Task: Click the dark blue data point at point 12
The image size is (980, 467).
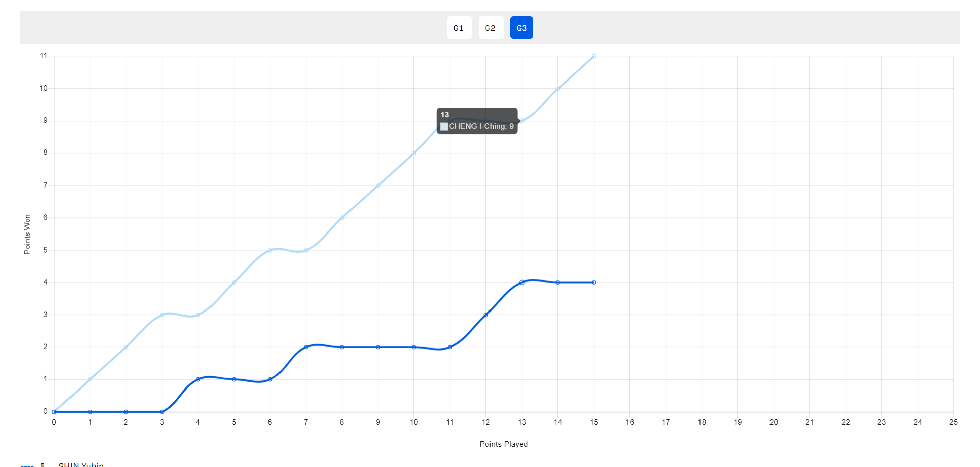Action: pyautogui.click(x=486, y=315)
